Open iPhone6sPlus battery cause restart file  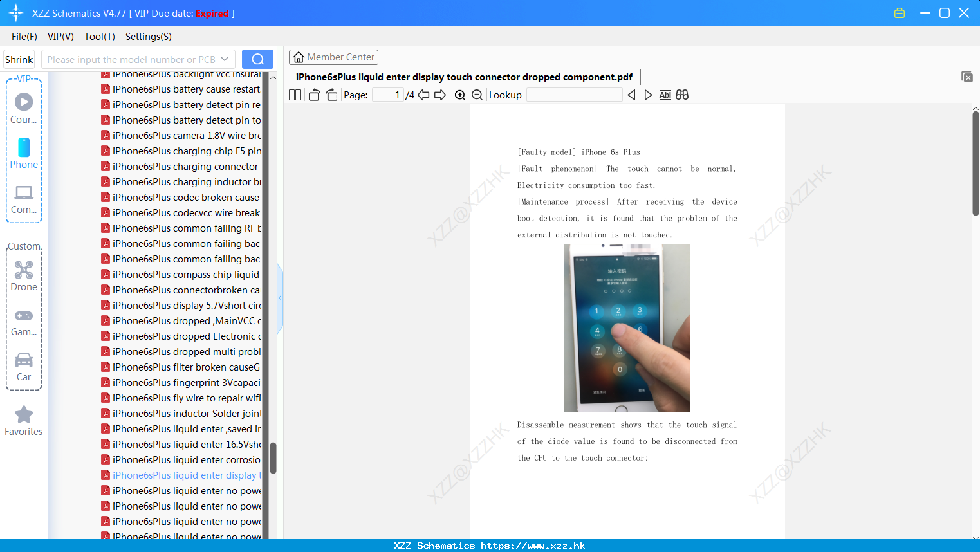point(181,89)
